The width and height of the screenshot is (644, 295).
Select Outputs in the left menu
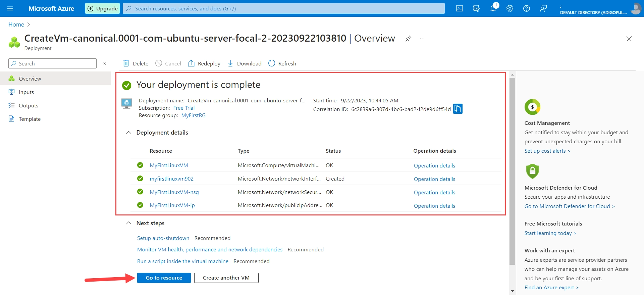(55, 105)
